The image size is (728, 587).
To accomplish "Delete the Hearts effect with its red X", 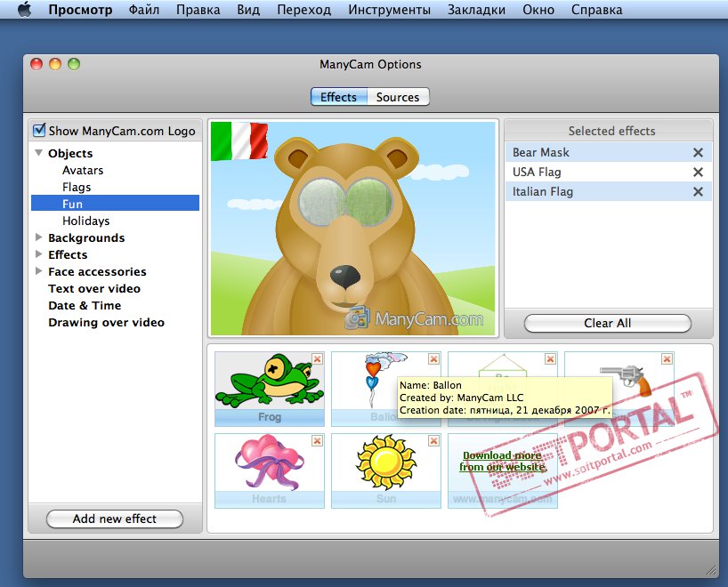I will tap(317, 440).
